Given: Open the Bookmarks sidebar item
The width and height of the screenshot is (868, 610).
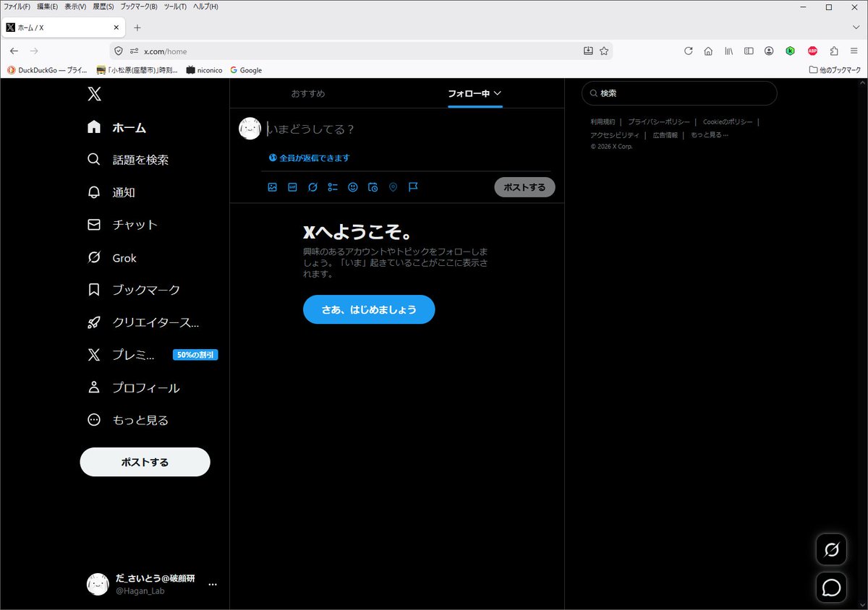Looking at the screenshot, I should (x=141, y=290).
